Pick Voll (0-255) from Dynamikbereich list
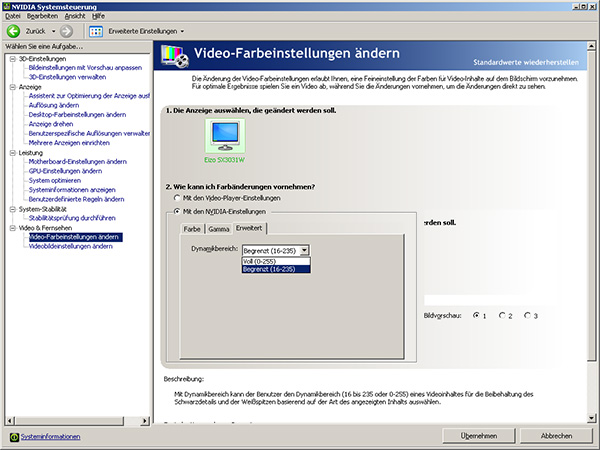The image size is (600, 450). click(264, 260)
